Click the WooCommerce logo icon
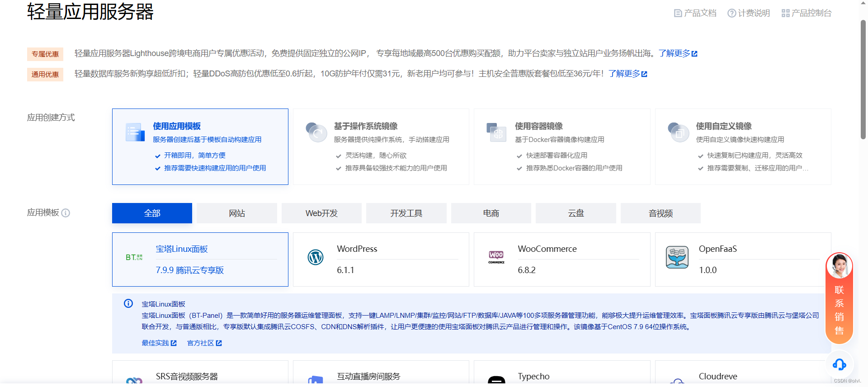868x387 pixels. pyautogui.click(x=496, y=257)
